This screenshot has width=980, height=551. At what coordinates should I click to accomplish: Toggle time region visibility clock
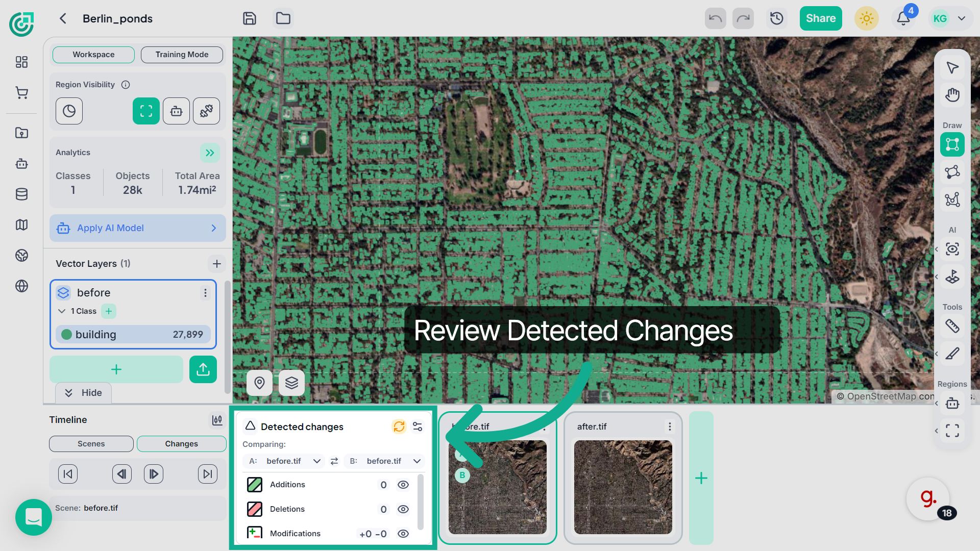tap(69, 111)
